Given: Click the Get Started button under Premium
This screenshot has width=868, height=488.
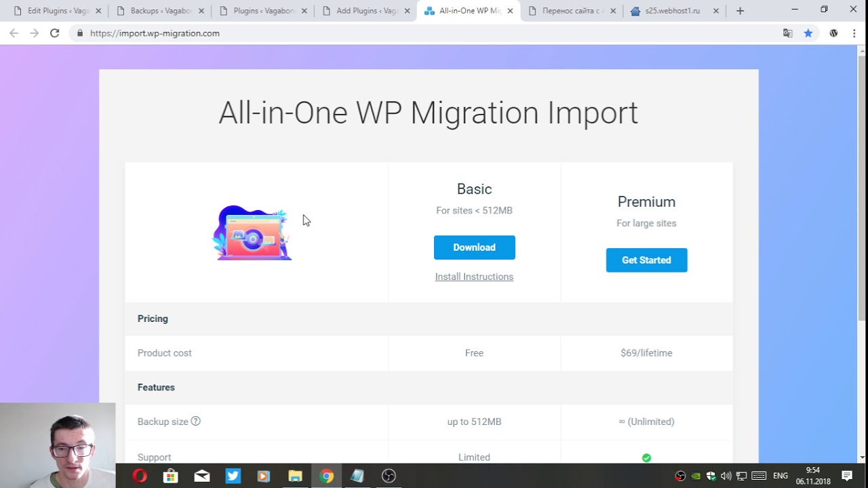Looking at the screenshot, I should [646, 260].
